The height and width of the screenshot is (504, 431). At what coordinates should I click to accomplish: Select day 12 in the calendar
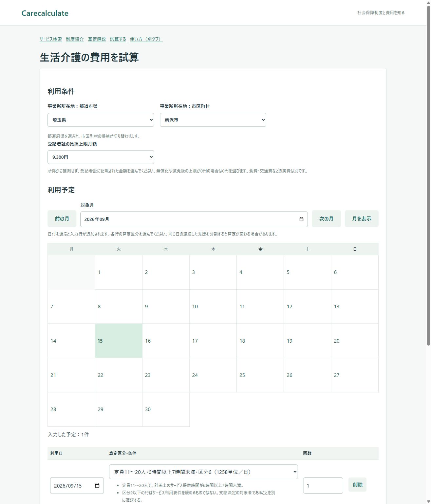(x=307, y=307)
